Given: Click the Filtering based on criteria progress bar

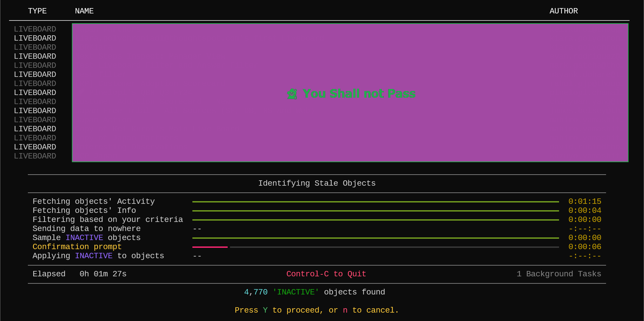Looking at the screenshot, I should 376,220.
